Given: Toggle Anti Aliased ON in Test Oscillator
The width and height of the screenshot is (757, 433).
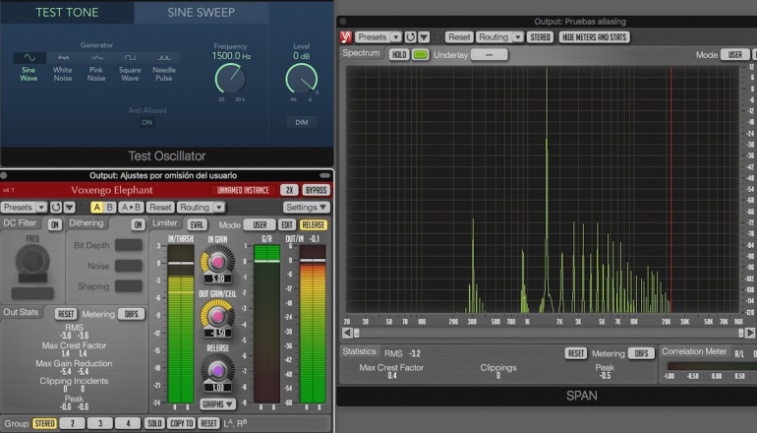Looking at the screenshot, I should click(147, 123).
